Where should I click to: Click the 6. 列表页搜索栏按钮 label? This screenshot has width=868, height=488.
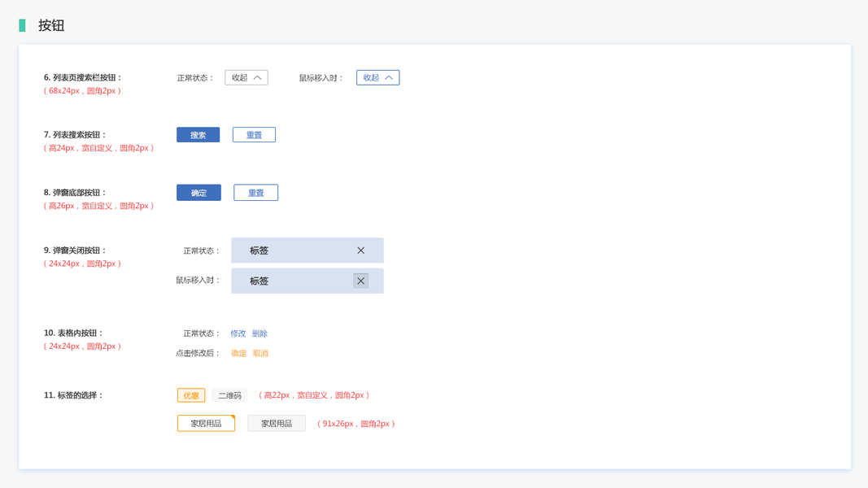[x=82, y=77]
